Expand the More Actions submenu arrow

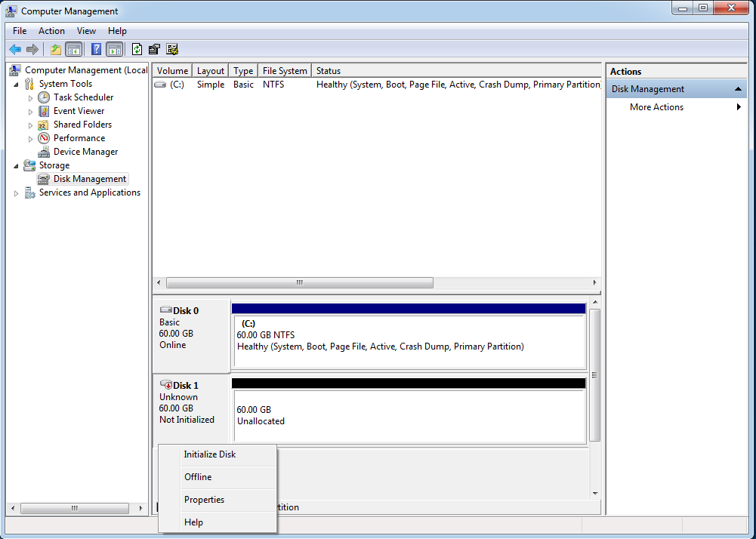point(739,107)
